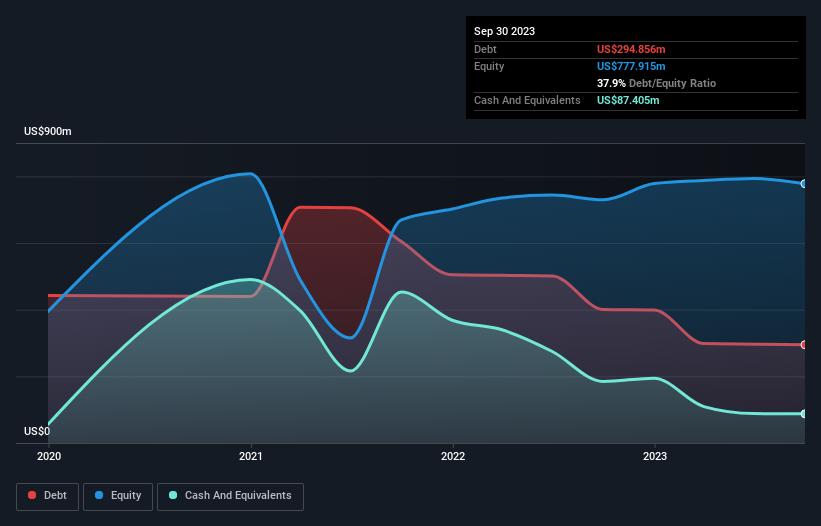Click the 2020 x-axis label
The width and height of the screenshot is (821, 526).
pos(49,456)
